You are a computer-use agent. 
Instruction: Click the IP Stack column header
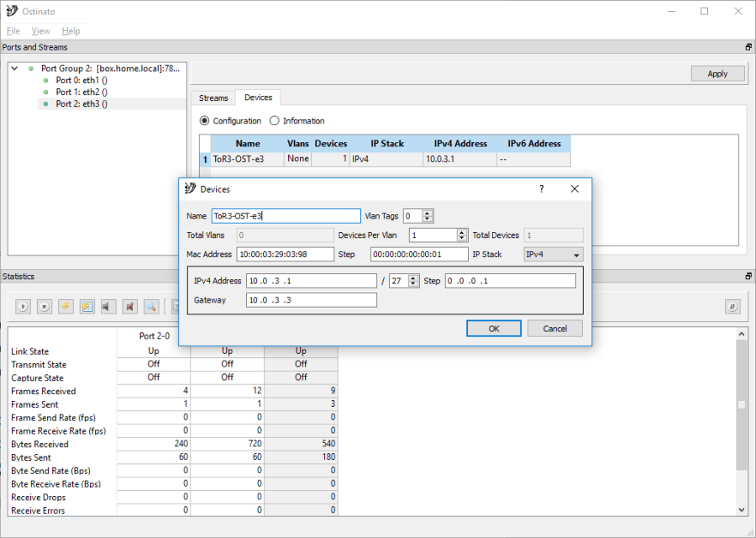tap(386, 144)
